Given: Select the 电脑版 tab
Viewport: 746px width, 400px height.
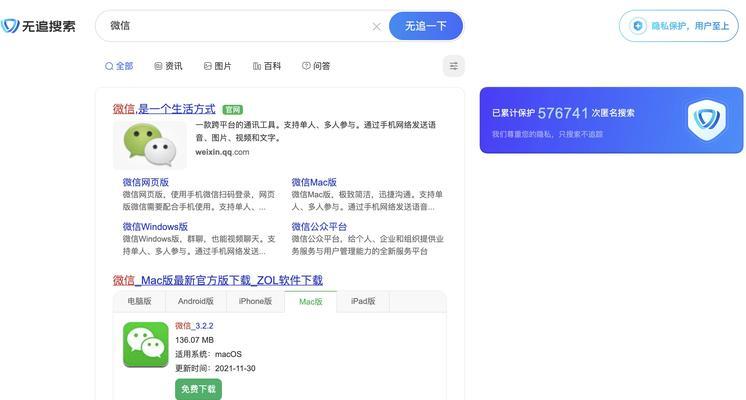Looking at the screenshot, I should [139, 302].
